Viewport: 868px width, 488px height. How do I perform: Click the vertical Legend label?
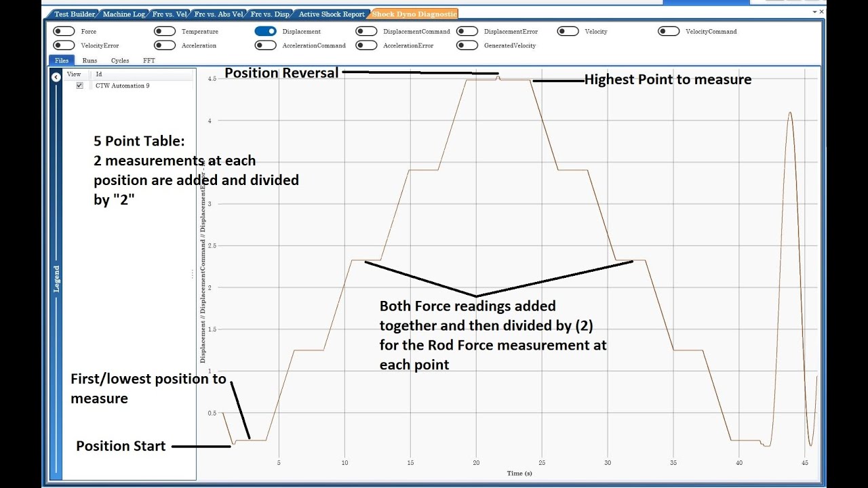pos(56,279)
